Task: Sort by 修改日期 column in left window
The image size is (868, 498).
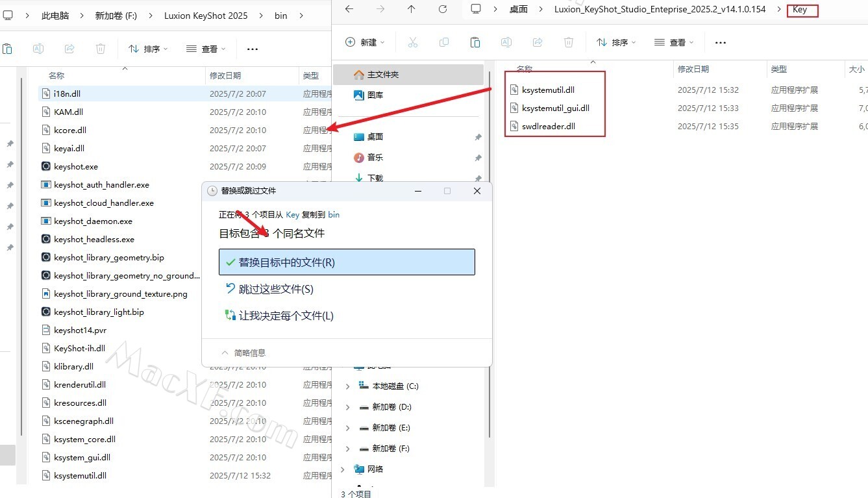Action: [x=225, y=76]
